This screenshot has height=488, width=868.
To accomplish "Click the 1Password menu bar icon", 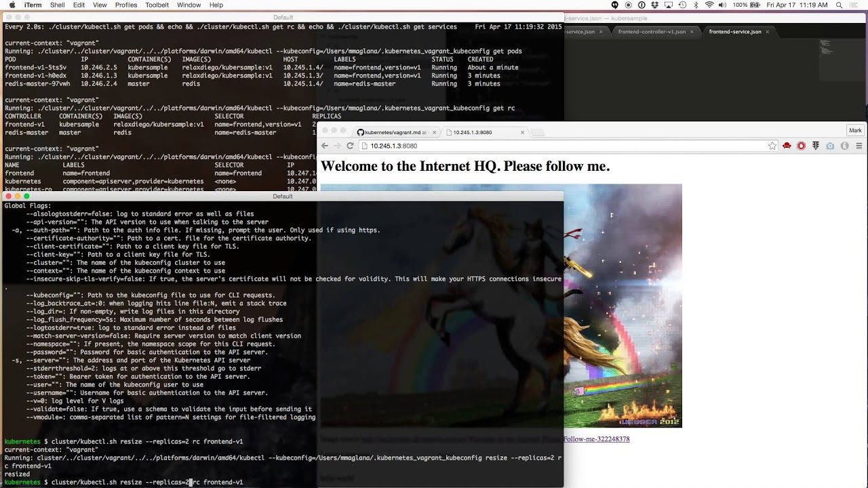I will click(x=641, y=5).
